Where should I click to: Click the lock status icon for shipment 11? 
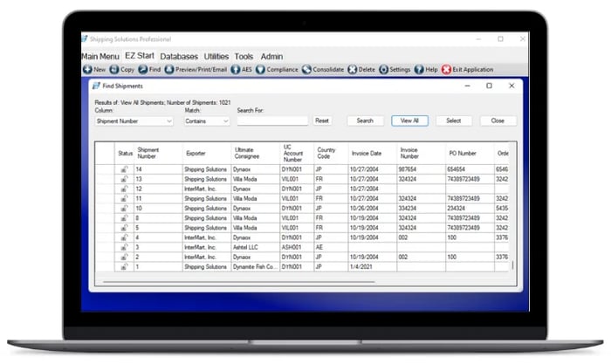pos(124,198)
